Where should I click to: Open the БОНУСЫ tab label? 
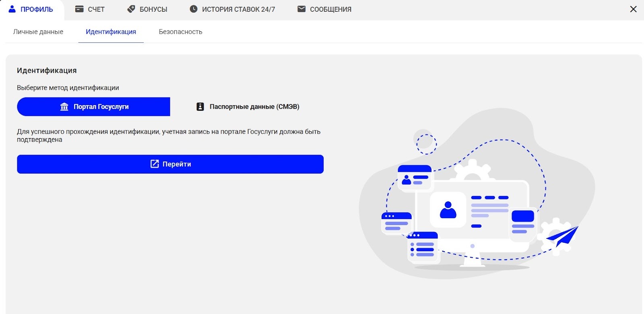153,9
